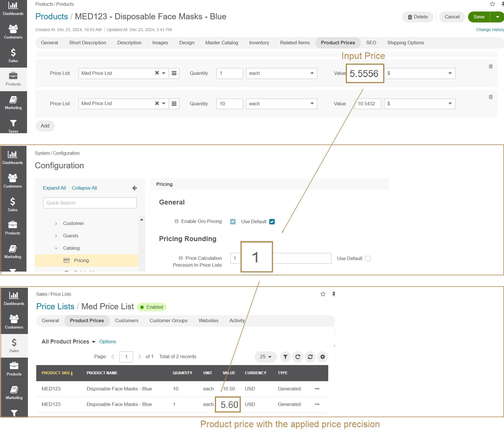Open grid settings gear icon
The image size is (504, 437).
coord(322,357)
